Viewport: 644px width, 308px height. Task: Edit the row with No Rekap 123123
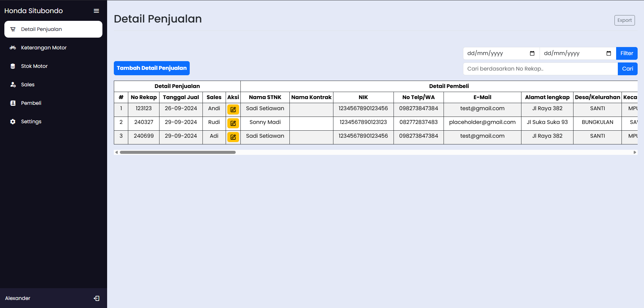tap(233, 109)
